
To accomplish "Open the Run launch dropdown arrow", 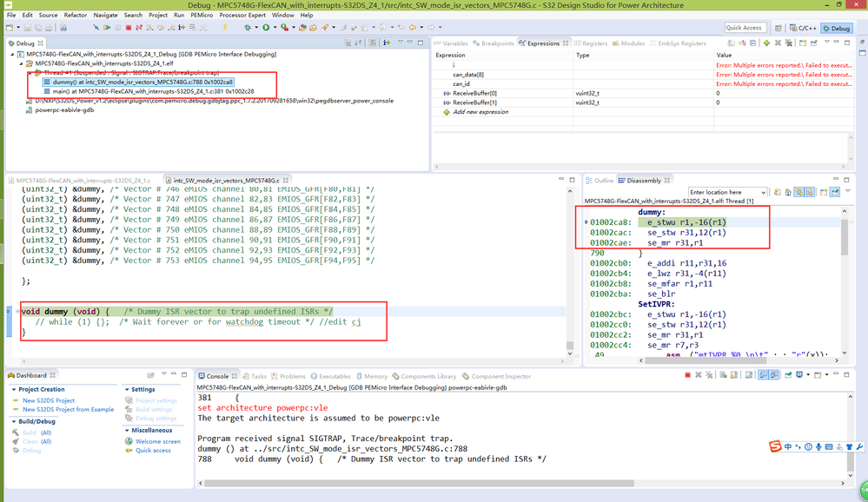I will 275,27.
